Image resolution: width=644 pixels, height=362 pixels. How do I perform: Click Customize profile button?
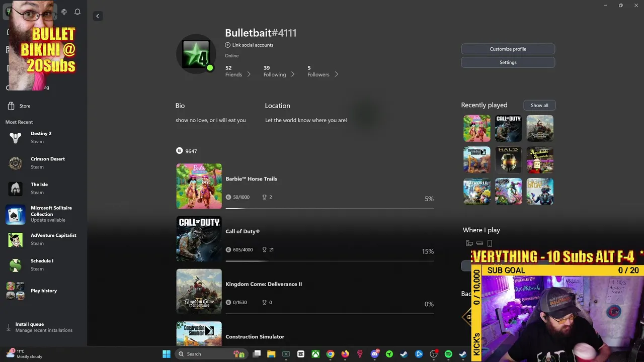click(508, 49)
